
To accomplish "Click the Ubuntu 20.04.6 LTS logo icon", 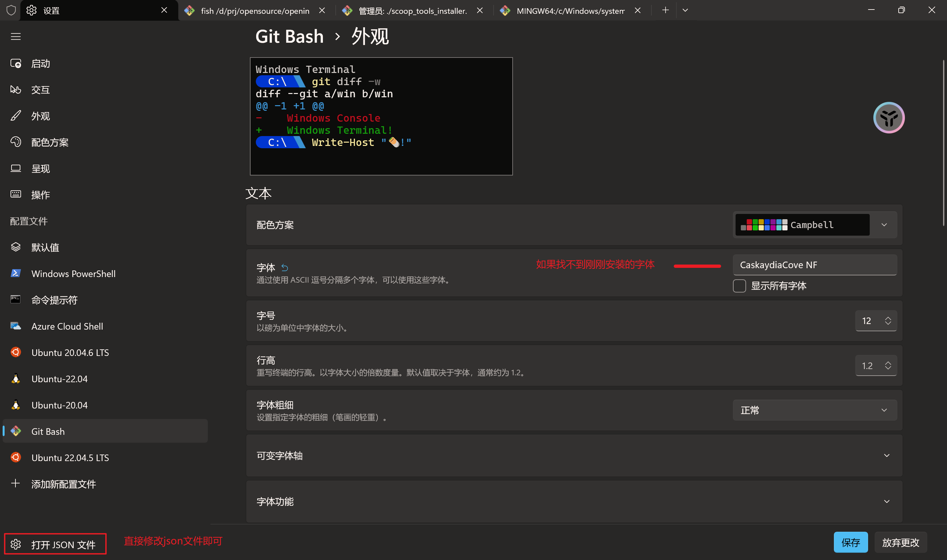I will [x=15, y=352].
